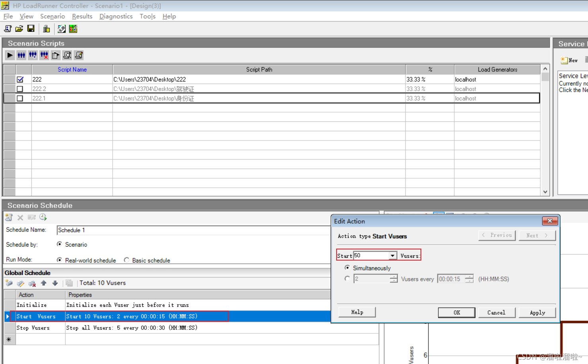Click the scripts list scroll down arrow

tap(545, 192)
